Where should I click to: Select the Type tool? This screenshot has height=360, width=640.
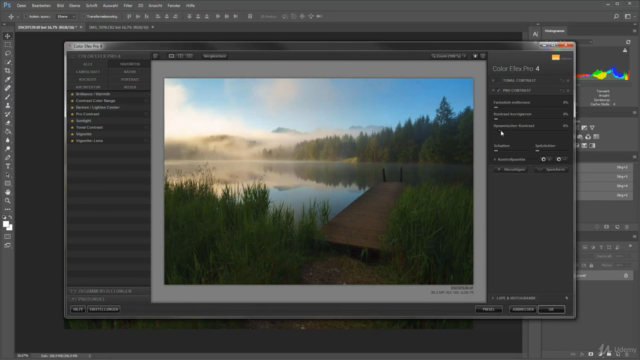pyautogui.click(x=8, y=166)
